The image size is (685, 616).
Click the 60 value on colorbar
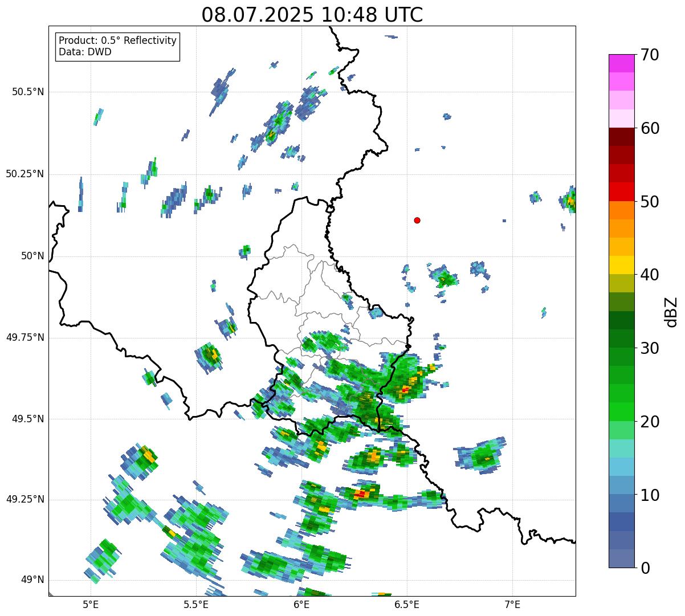click(650, 128)
